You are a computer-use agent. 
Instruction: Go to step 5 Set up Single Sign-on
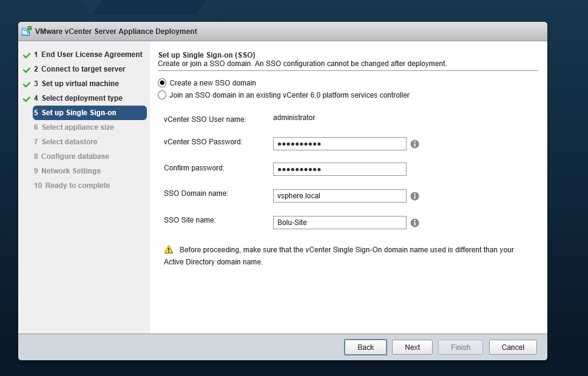[x=90, y=113]
